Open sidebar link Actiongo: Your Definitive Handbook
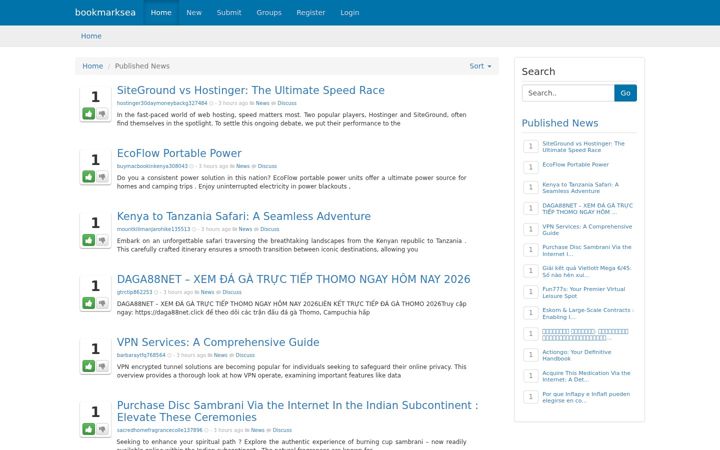The height and width of the screenshot is (450, 720). (576, 355)
